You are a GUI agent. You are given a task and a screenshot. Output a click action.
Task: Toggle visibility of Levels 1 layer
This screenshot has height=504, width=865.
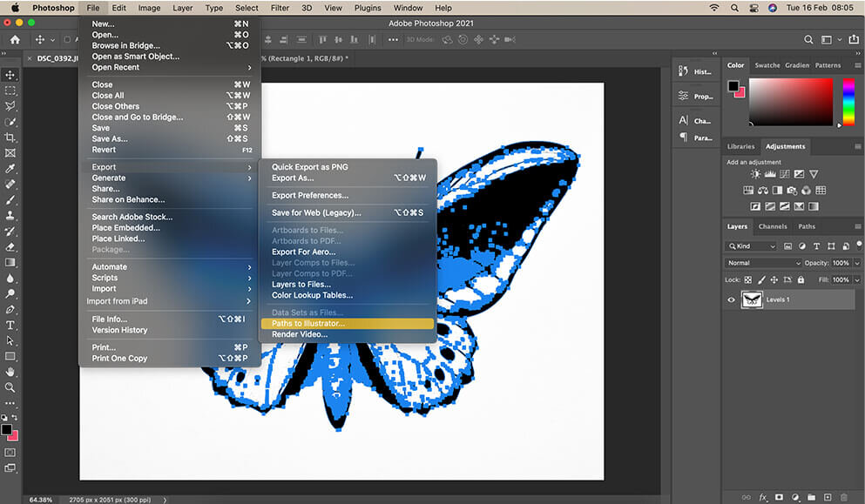731,300
